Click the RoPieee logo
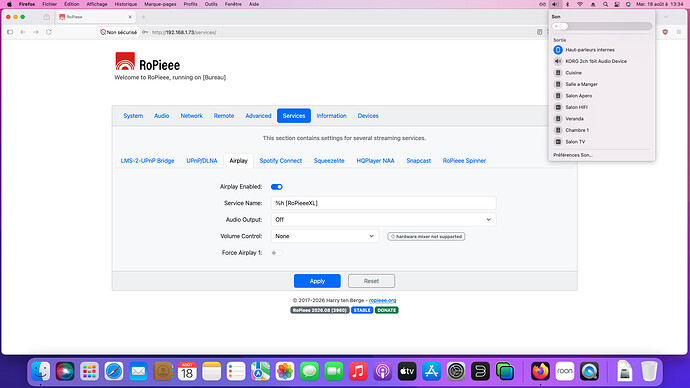 tap(147, 62)
